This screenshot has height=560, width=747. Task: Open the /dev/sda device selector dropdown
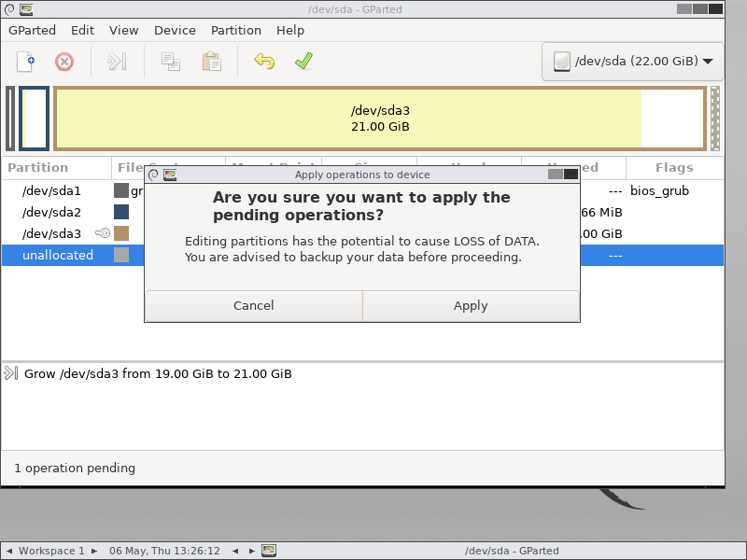pyautogui.click(x=633, y=62)
